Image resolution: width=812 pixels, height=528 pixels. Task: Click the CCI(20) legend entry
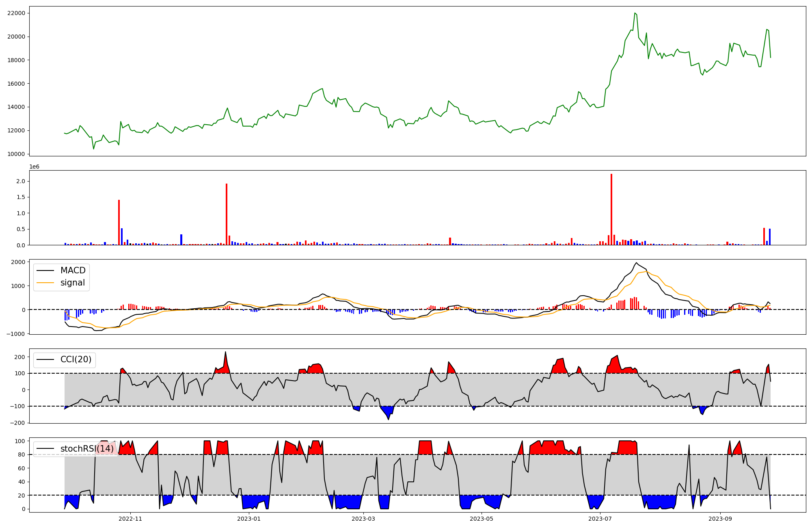76,359
